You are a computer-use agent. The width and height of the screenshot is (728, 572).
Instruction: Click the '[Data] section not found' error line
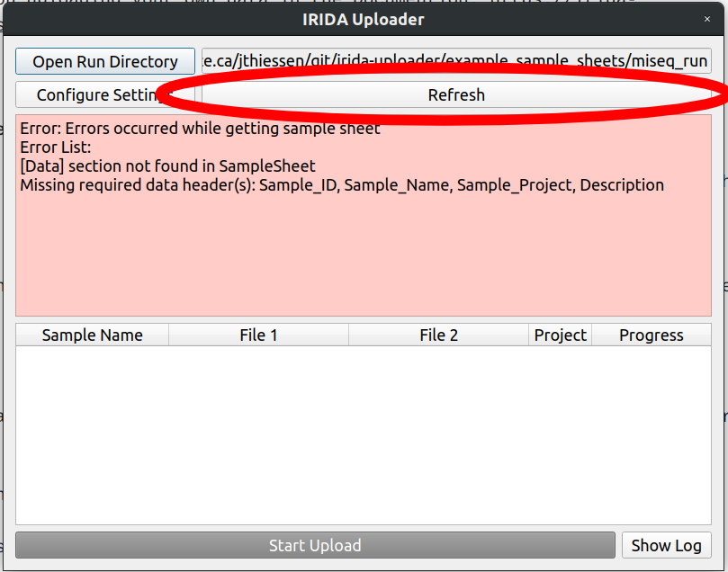(x=167, y=166)
